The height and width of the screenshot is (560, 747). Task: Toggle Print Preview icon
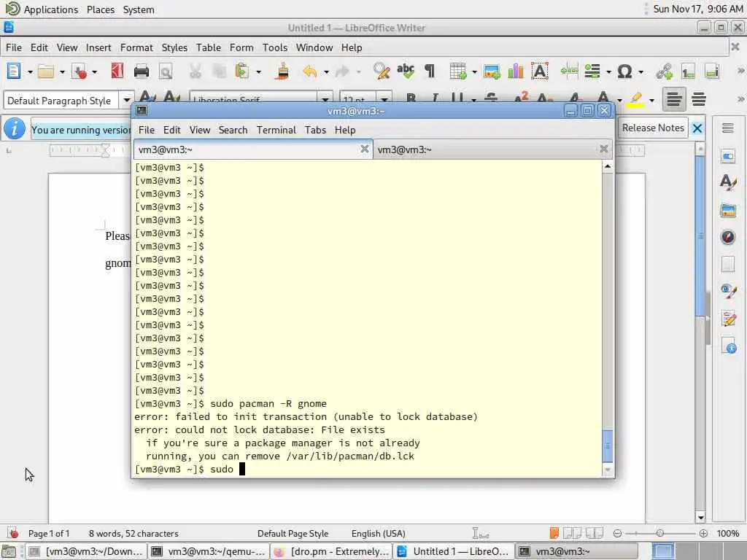[x=166, y=71]
